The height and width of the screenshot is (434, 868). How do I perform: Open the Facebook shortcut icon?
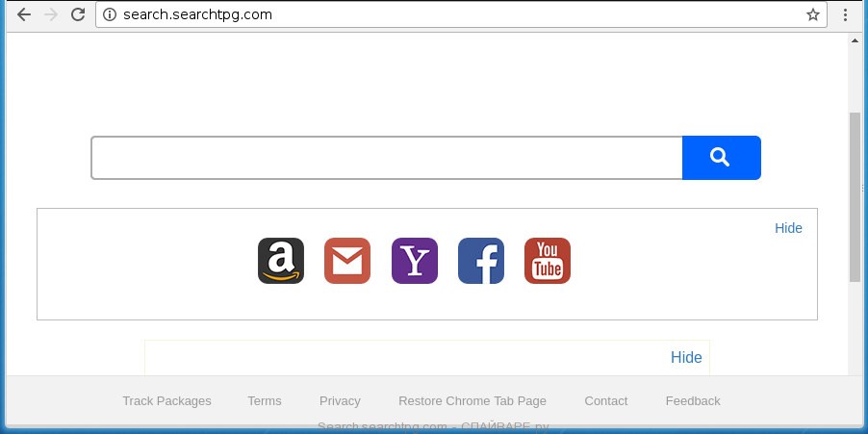[480, 261]
